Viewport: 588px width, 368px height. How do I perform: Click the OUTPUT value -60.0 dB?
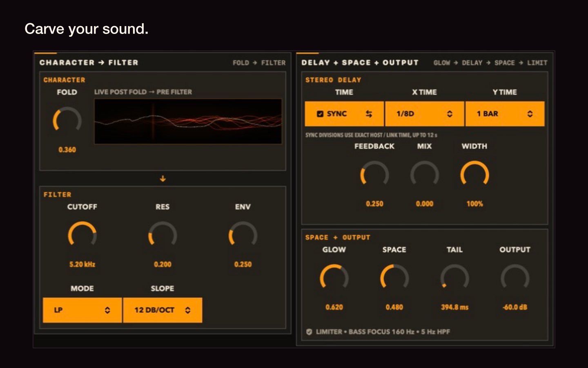pos(515,307)
